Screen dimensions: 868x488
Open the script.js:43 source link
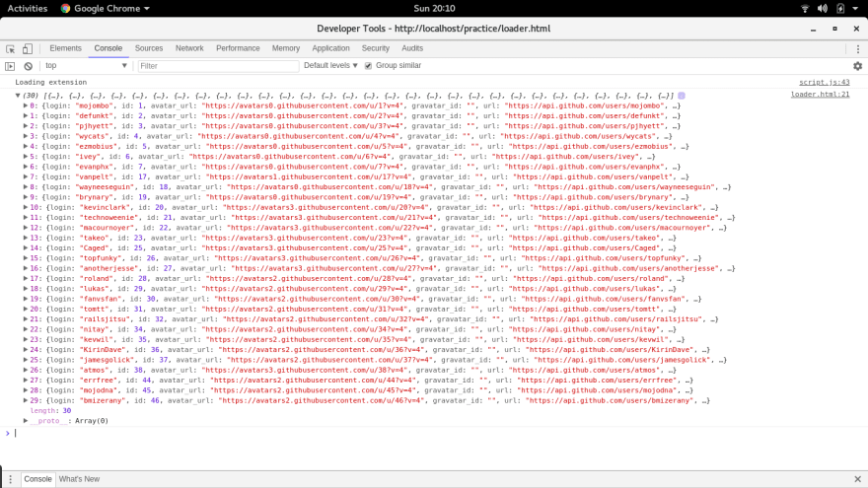click(824, 82)
